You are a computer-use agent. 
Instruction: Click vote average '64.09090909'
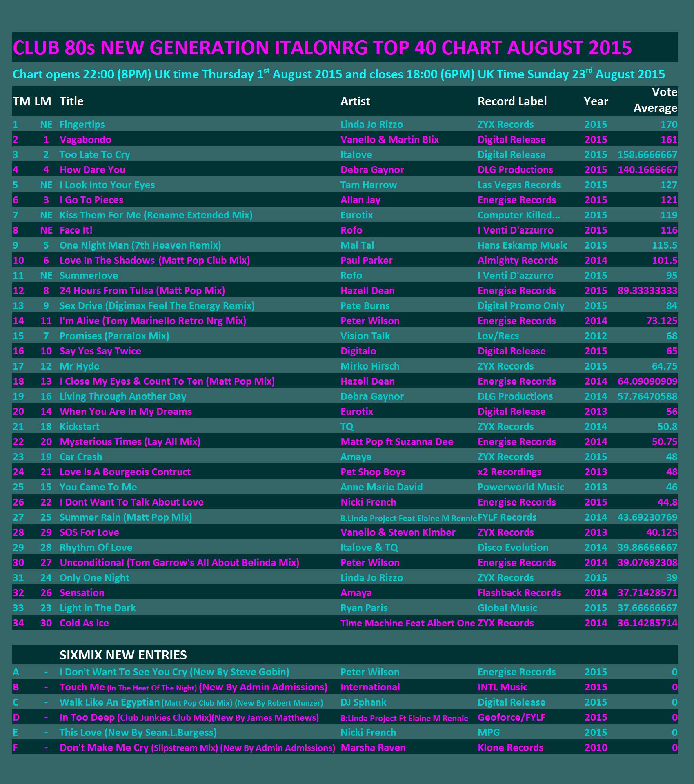(x=647, y=381)
